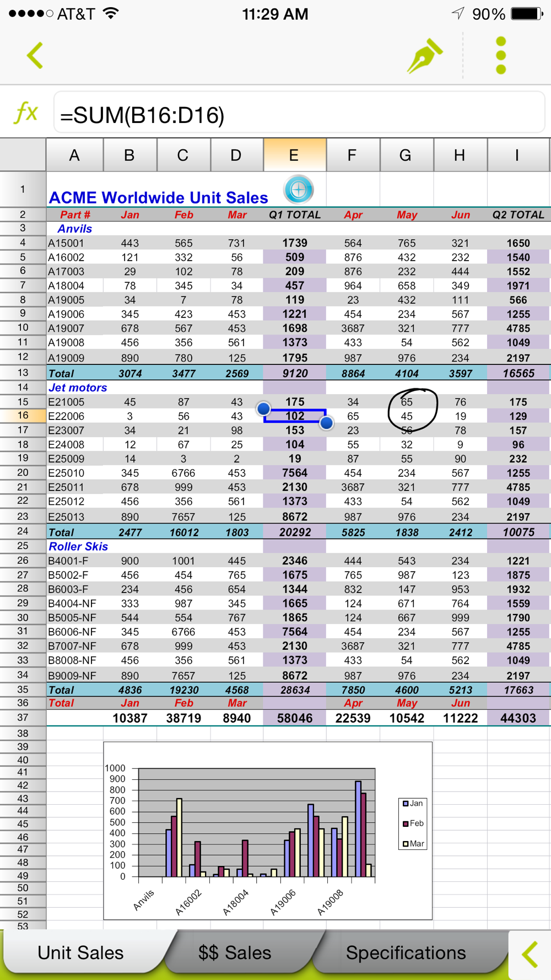
Task: Switch to the $$ Sales sheet tab
Action: (235, 953)
